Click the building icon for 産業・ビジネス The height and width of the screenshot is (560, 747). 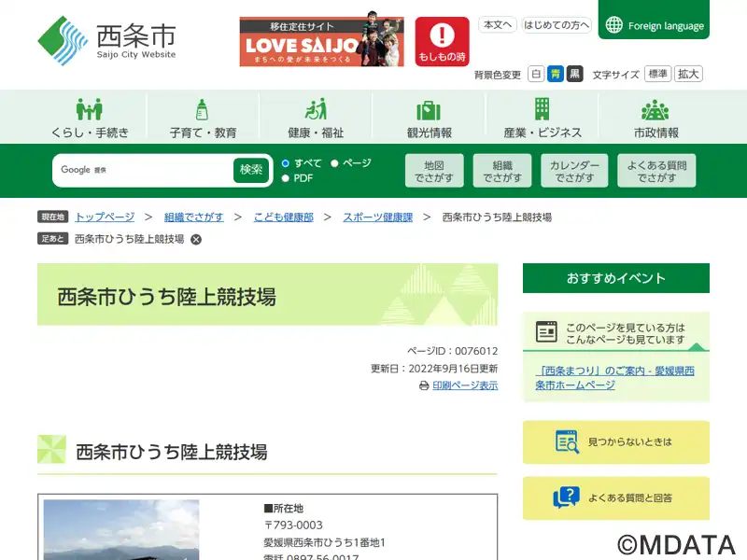(x=543, y=109)
